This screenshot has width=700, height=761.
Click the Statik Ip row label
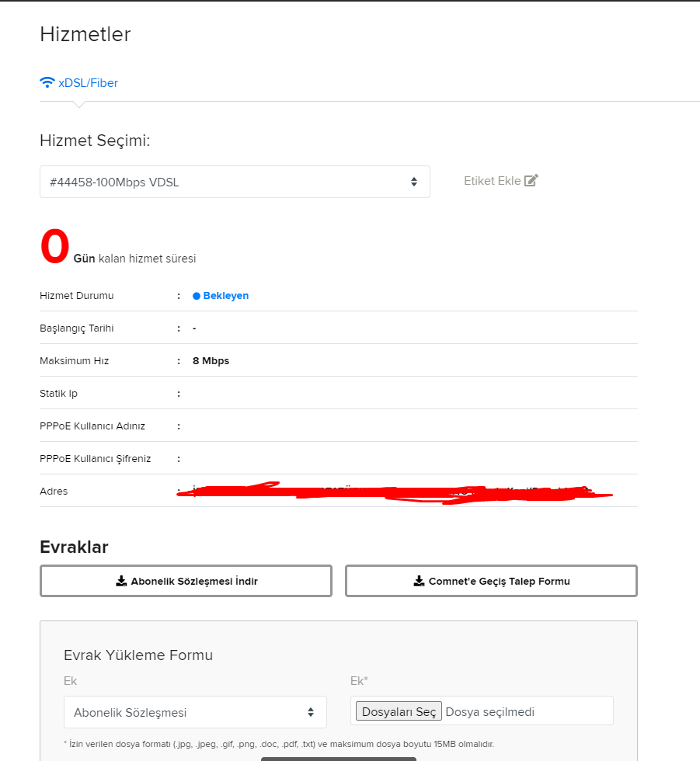click(x=59, y=394)
